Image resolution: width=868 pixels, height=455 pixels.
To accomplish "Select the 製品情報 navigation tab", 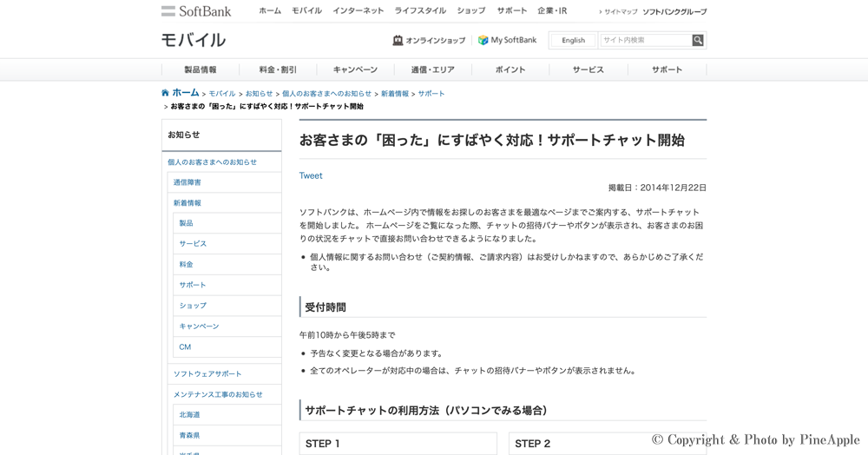I will pos(201,69).
